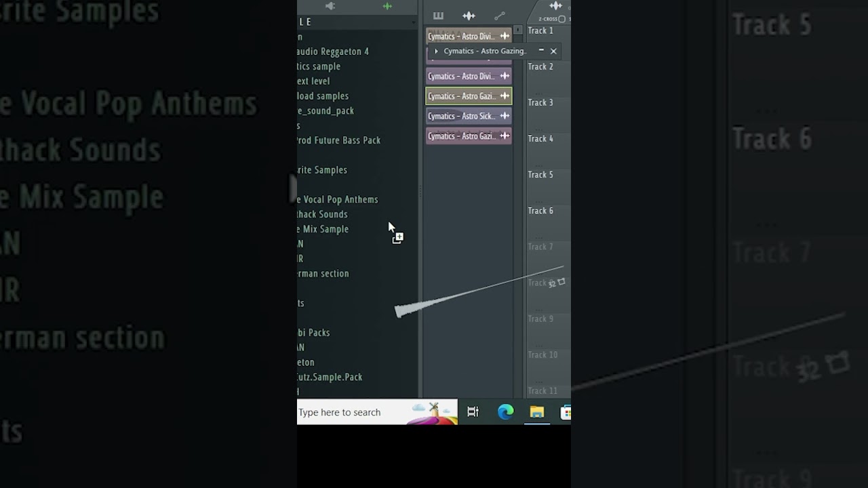This screenshot has height=488, width=868.
Task: Click the small scroll button beside Track 1
Action: [x=518, y=30]
